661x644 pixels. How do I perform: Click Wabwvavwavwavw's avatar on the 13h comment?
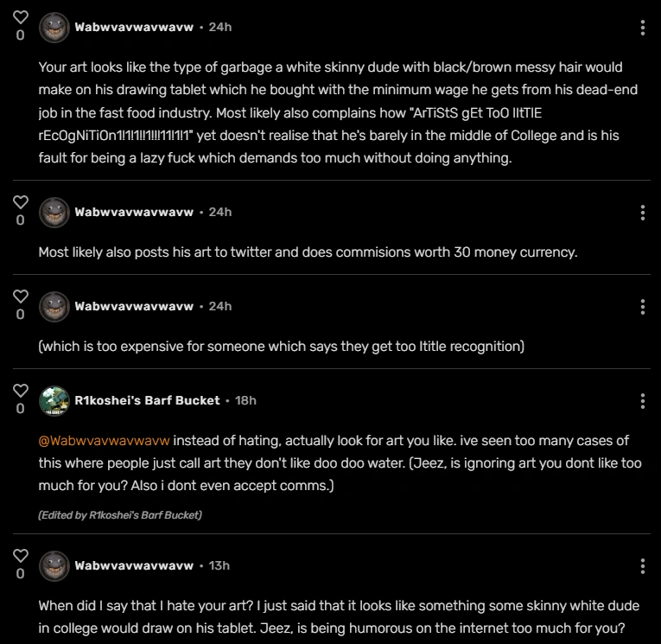(54, 566)
